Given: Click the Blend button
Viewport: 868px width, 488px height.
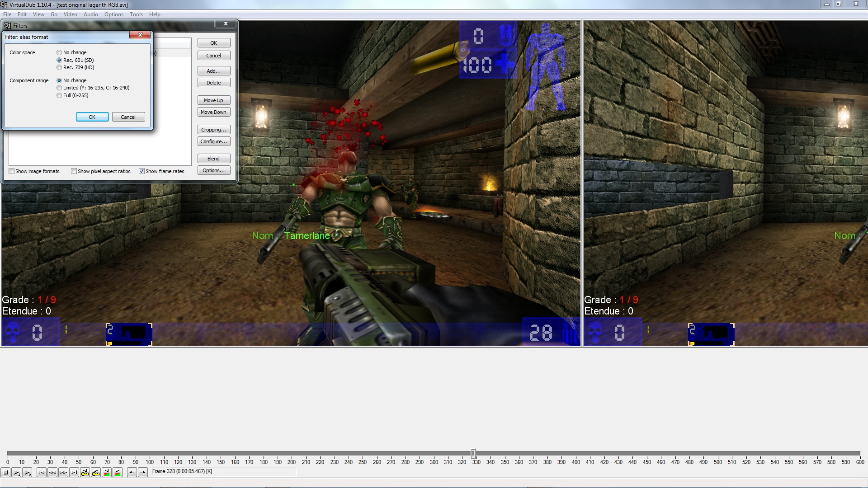Looking at the screenshot, I should pyautogui.click(x=214, y=159).
